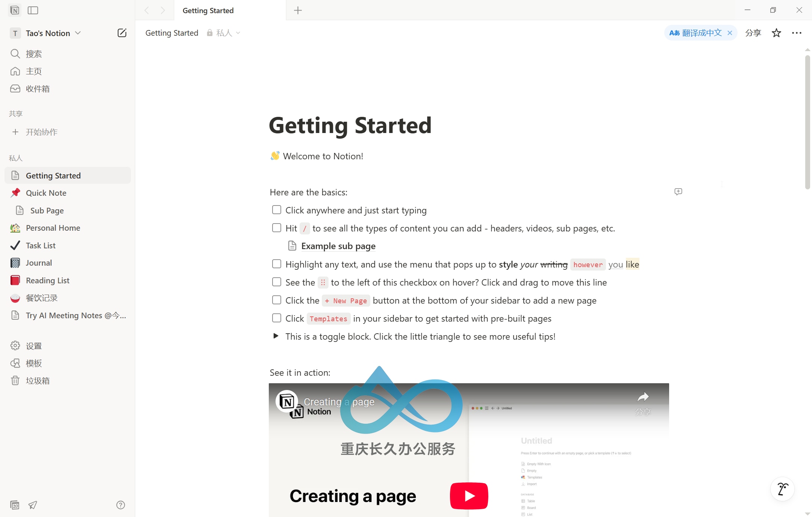Check the 'Hit / to see all' checkbox

277,228
